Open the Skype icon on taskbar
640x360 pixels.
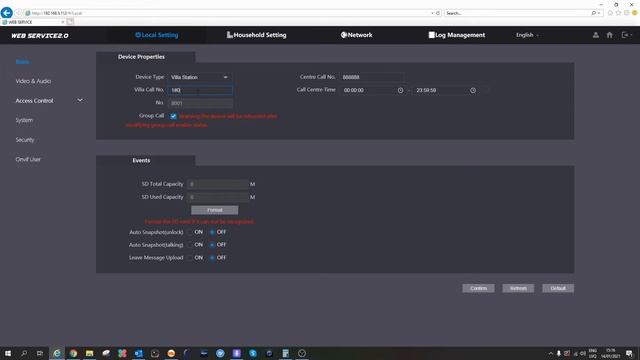point(253,353)
